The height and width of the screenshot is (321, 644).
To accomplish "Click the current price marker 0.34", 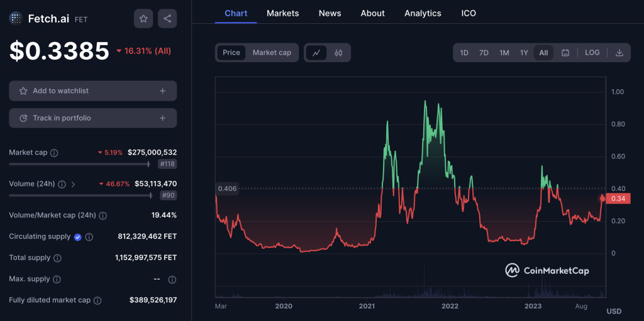I will point(618,199).
